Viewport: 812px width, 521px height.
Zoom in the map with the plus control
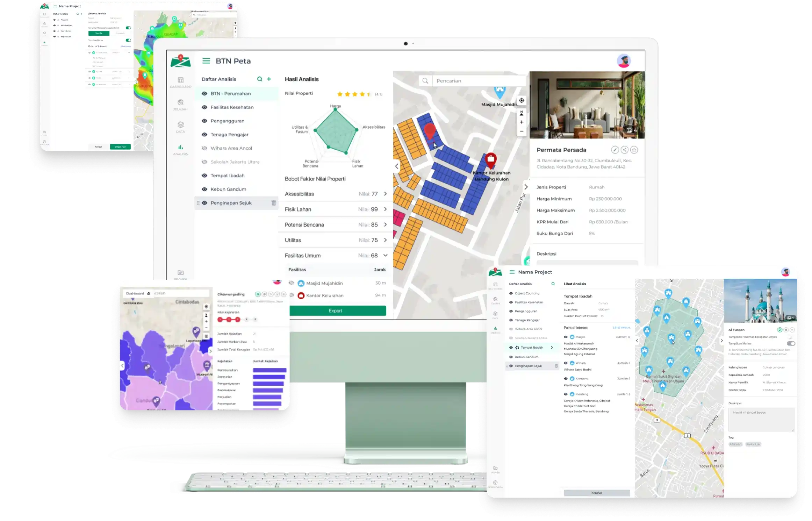click(x=522, y=122)
